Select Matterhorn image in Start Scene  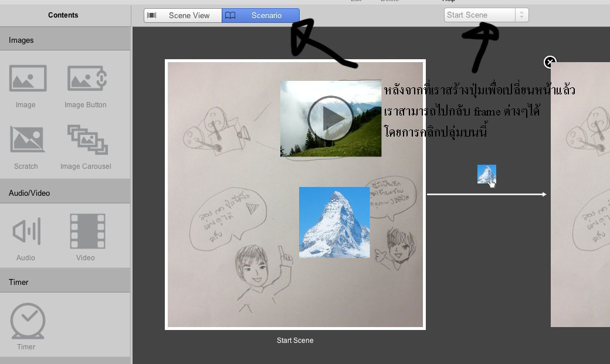tap(334, 222)
